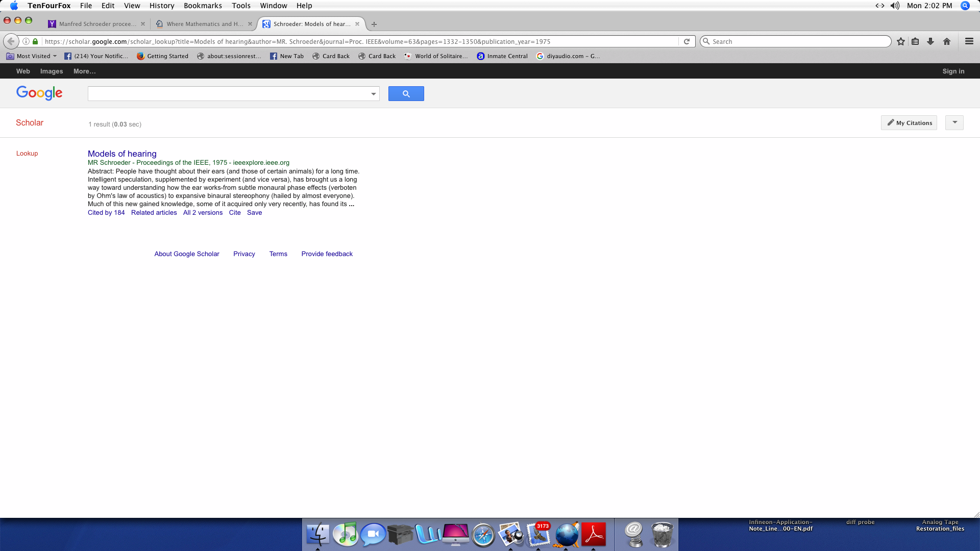Open the Trash in the dock
This screenshot has height=551, width=980.
(x=663, y=534)
